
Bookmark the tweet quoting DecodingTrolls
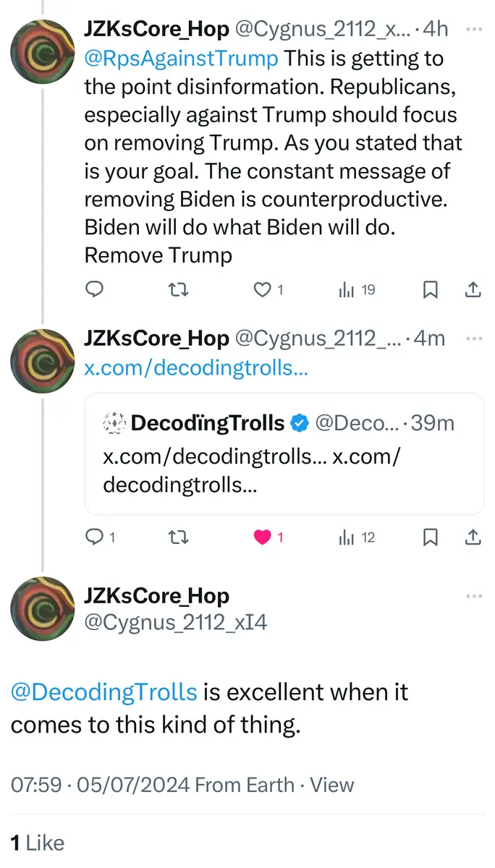point(430,537)
